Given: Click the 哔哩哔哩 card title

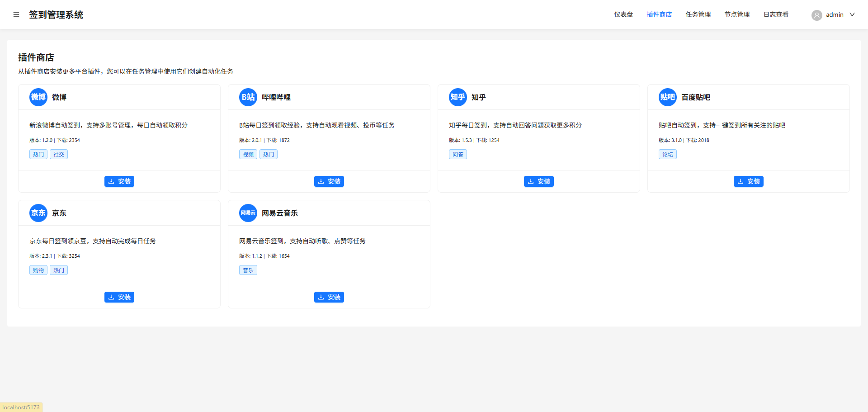Looking at the screenshot, I should (x=276, y=97).
